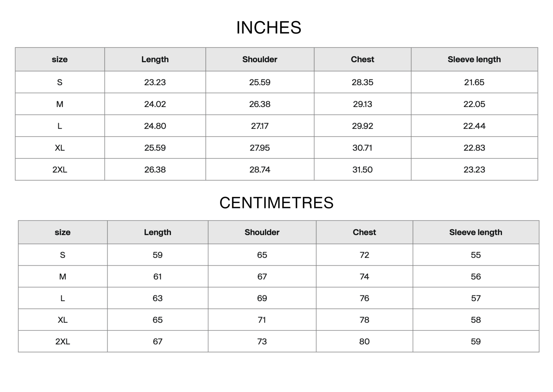This screenshot has width=553, height=392.
Task: Click the 59 length value for size S
Action: tap(158, 255)
